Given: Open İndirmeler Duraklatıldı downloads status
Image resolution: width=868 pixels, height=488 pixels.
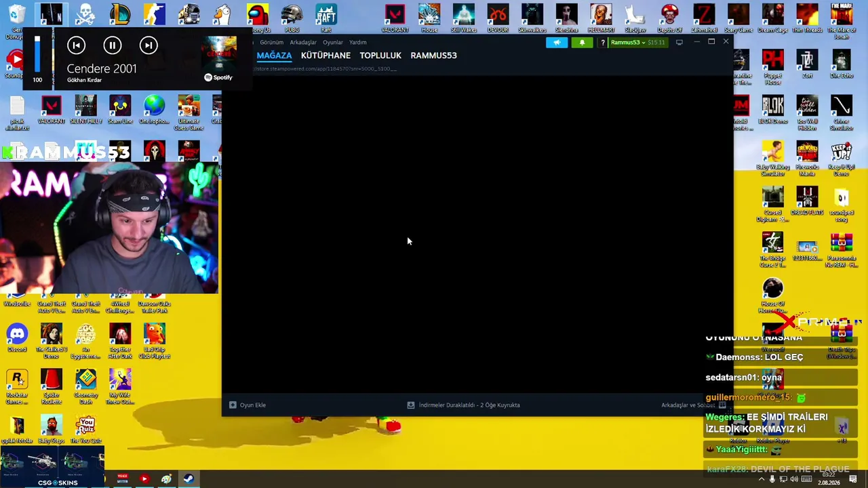Looking at the screenshot, I should tap(463, 405).
